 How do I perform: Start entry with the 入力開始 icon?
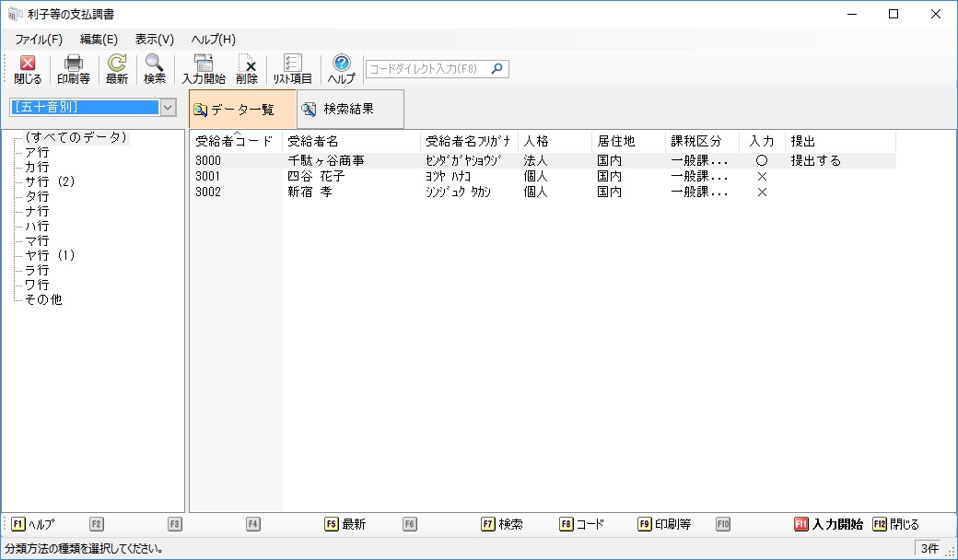point(204,69)
